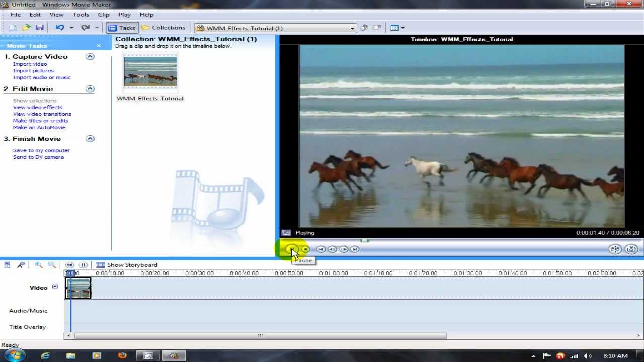
Task: Click the Make an AutoMovie link
Action: coord(38,127)
